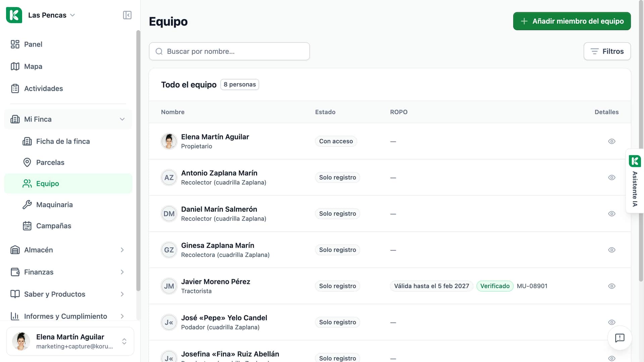Go to Panel in the sidebar
The image size is (644, 362).
pyautogui.click(x=68, y=44)
